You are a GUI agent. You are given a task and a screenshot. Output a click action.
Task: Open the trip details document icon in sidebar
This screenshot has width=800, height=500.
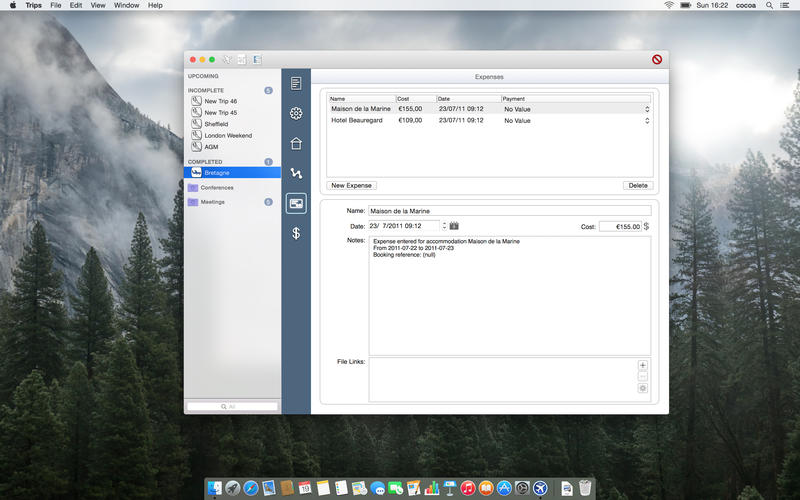pos(296,83)
